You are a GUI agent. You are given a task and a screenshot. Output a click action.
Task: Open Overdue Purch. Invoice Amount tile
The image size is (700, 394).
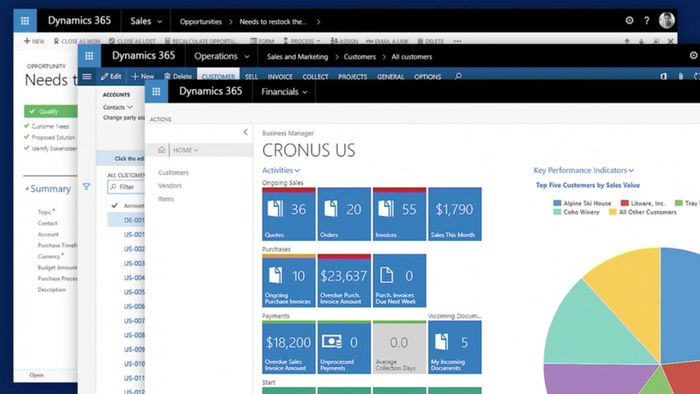344,281
